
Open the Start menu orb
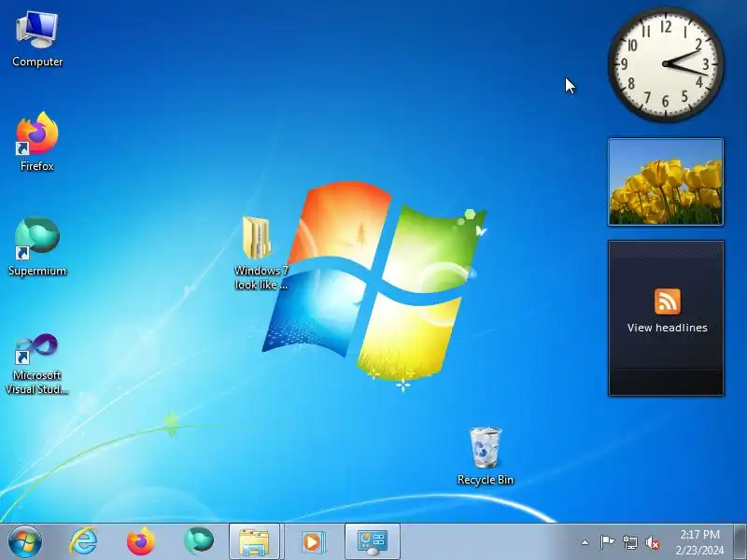(25, 541)
